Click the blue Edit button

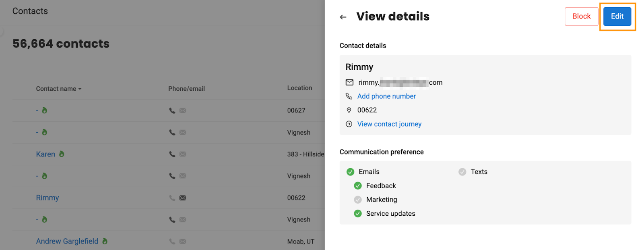point(617,16)
